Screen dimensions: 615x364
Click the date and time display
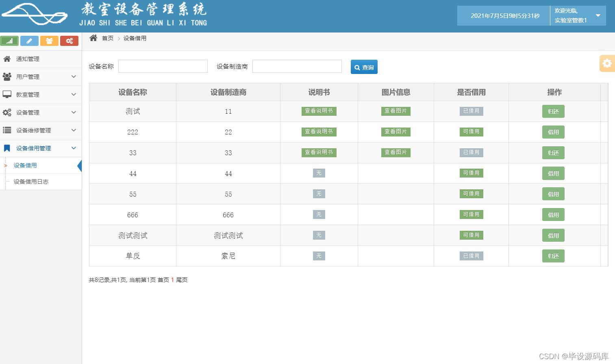[x=505, y=16]
